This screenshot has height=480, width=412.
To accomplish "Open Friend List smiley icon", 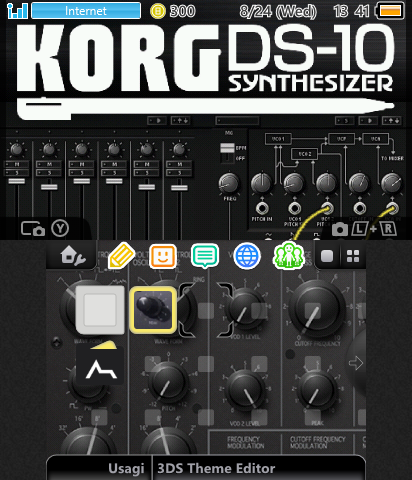I will tap(163, 256).
